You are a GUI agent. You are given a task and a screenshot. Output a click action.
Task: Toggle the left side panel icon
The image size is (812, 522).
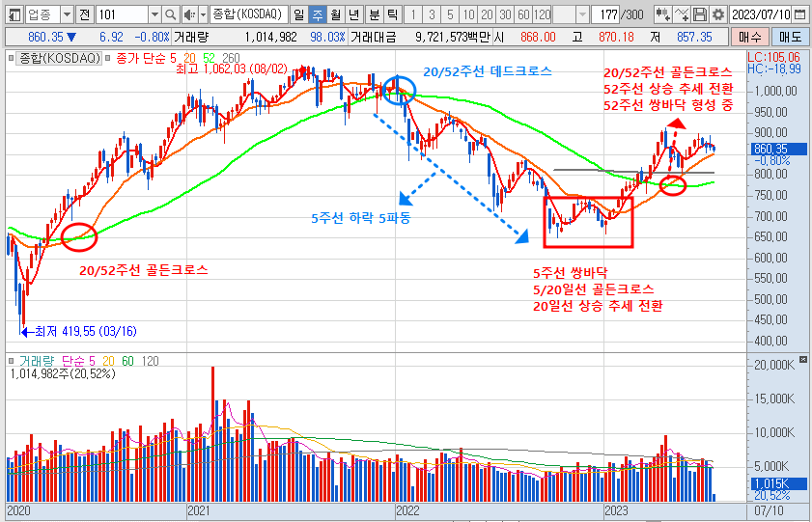[15, 14]
